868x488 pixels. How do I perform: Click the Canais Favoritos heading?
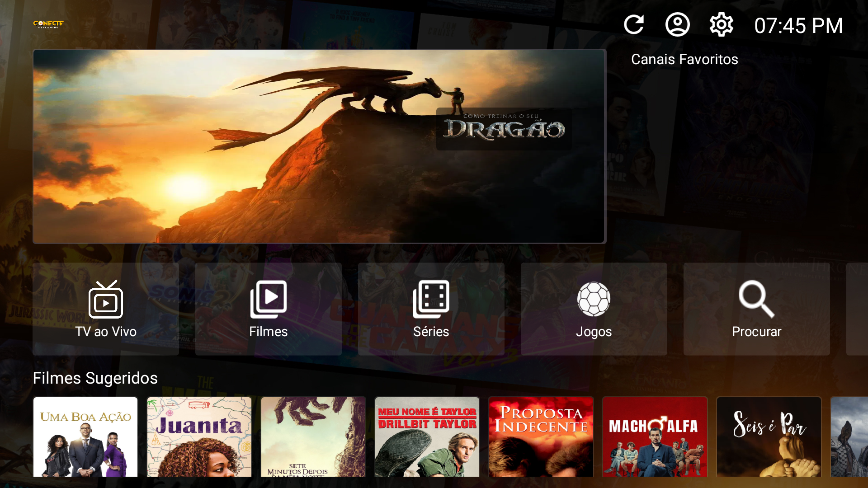tap(684, 59)
